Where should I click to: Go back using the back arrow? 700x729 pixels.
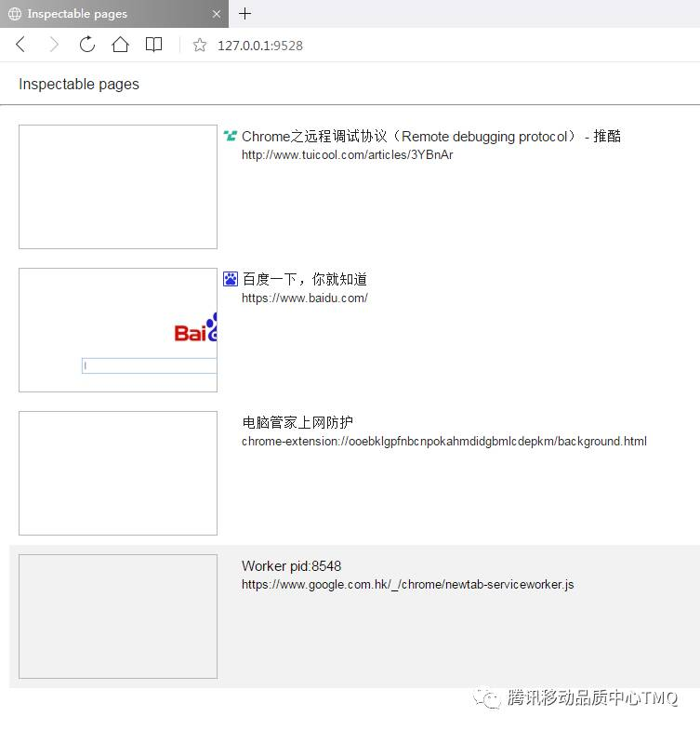click(x=20, y=45)
